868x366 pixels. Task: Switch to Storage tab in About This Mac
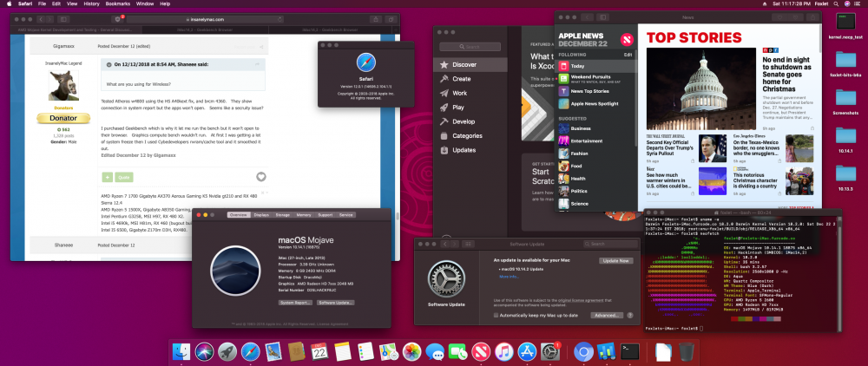tap(282, 214)
